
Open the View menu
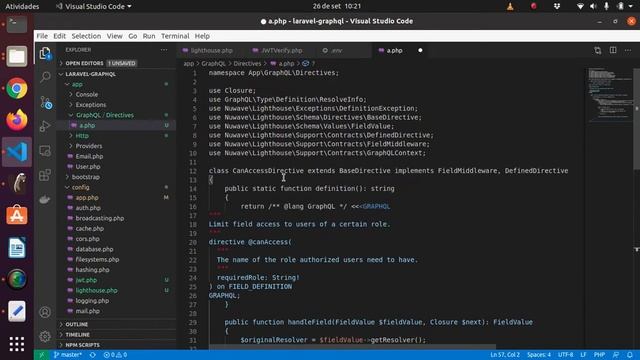(x=115, y=36)
